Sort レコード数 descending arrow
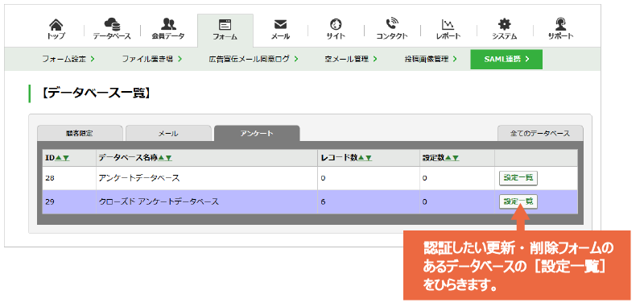The image size is (644, 307). [369, 158]
